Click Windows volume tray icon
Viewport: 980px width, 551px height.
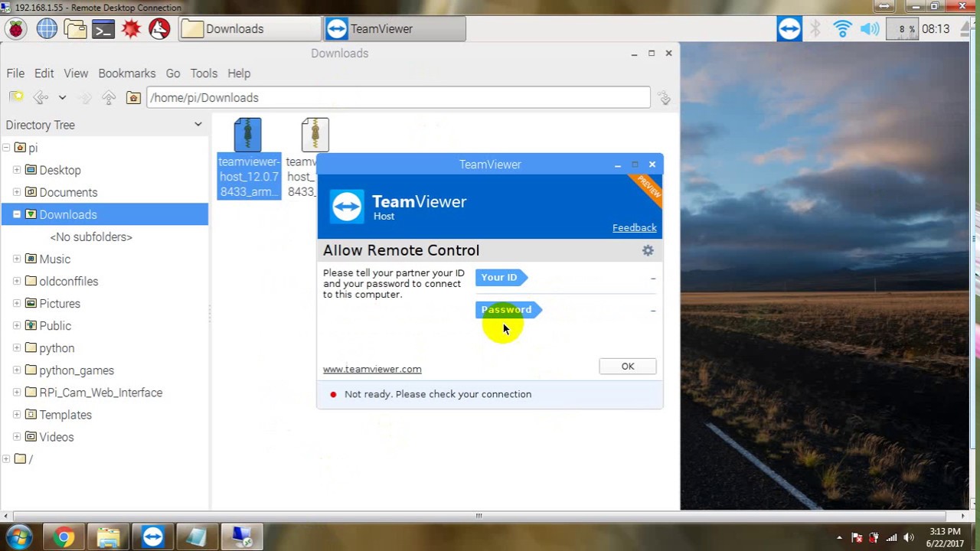coord(909,537)
